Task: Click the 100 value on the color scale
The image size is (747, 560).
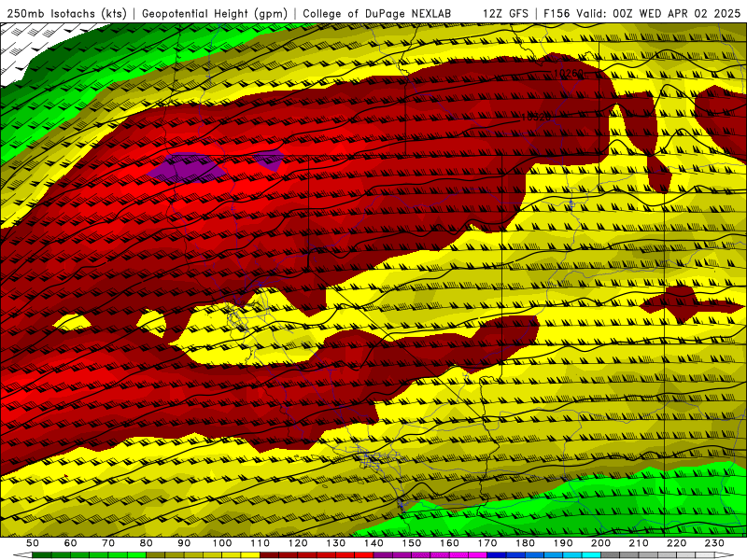Action: 222,543
